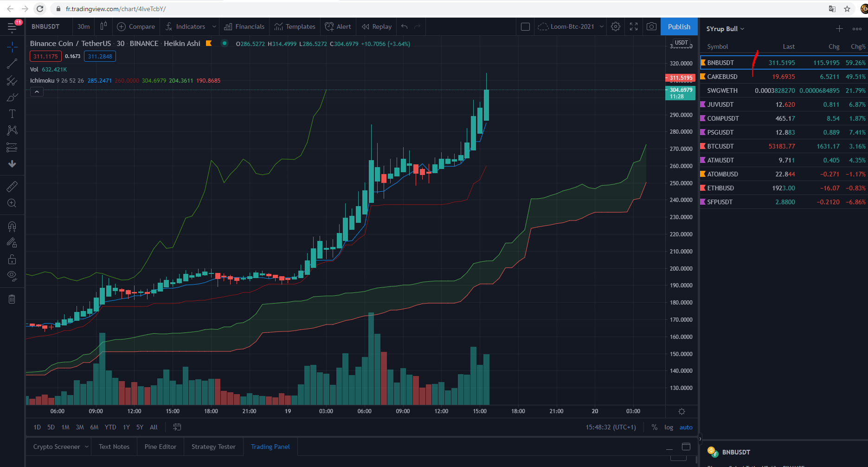Switch to the Text Notes tab

114,447
